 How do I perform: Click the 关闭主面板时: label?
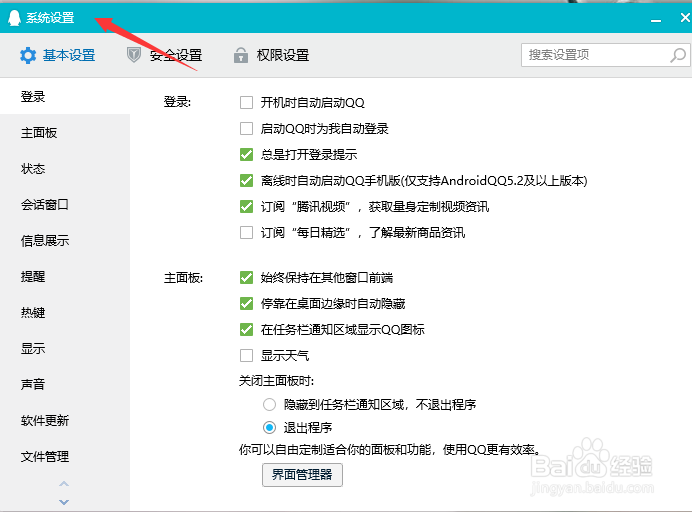coord(276,380)
